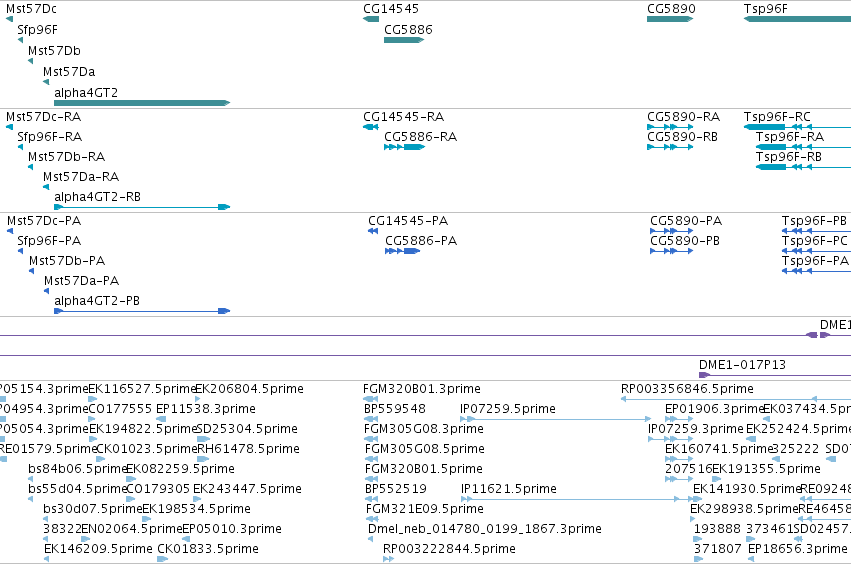This screenshot has height=564, width=851.
Task: Click the CG14545-PA protein label
Action: pyautogui.click(x=408, y=221)
